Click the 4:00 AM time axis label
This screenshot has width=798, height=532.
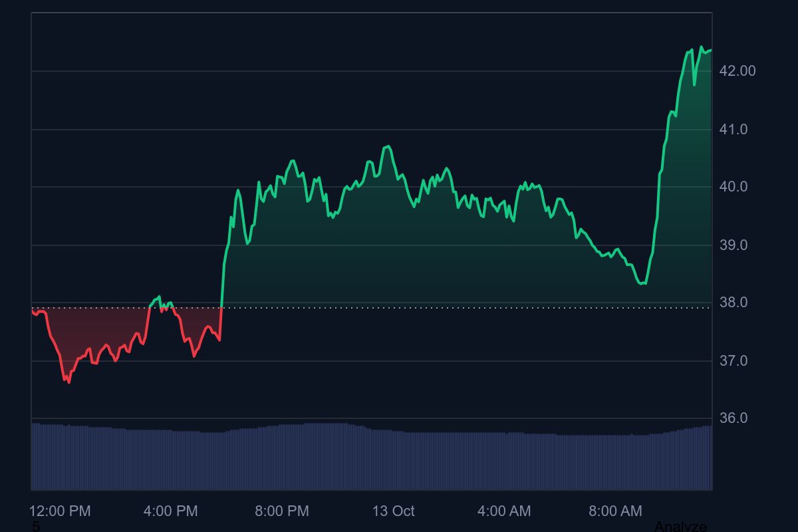[x=504, y=511]
